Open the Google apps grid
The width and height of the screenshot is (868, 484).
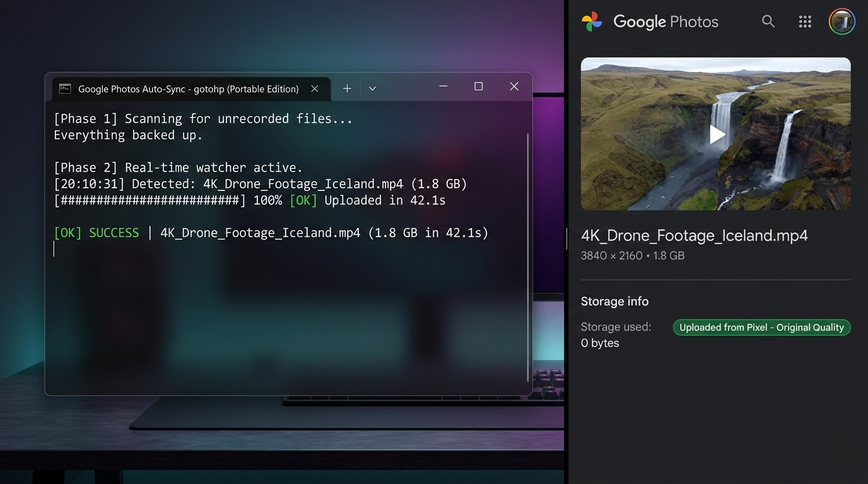(805, 21)
